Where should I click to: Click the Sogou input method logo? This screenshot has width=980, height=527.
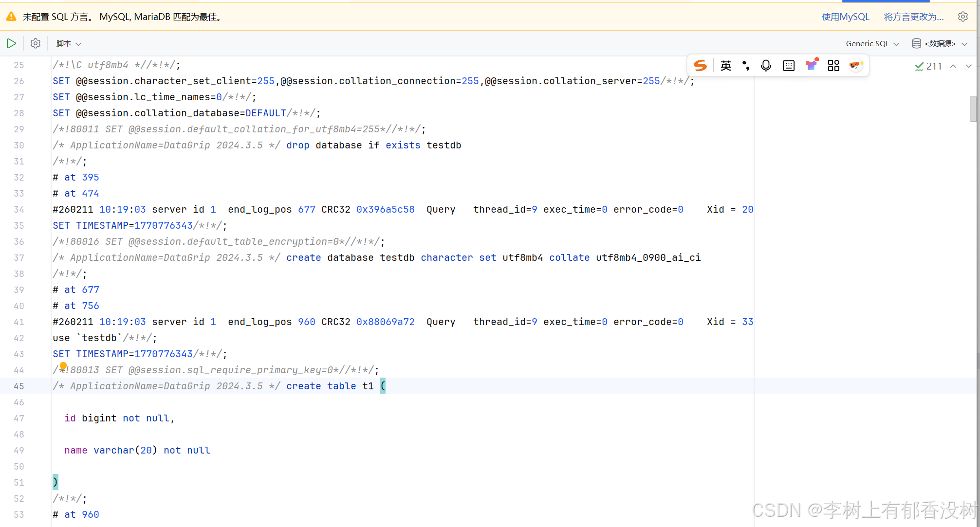pos(700,66)
